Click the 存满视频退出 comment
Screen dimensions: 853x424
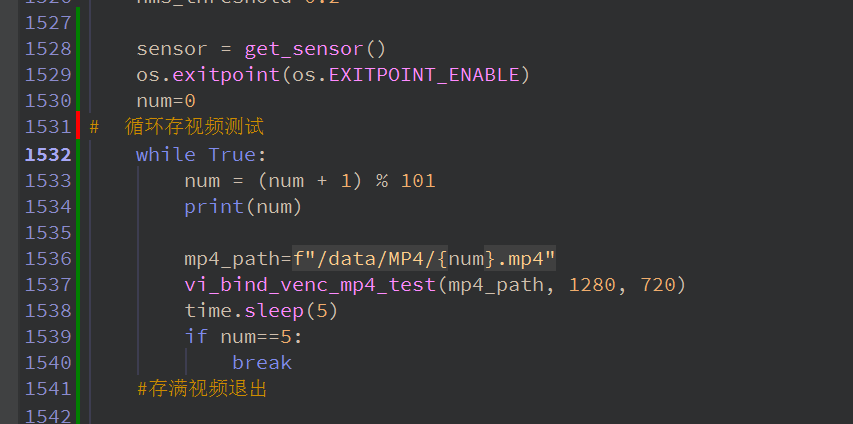(202, 388)
